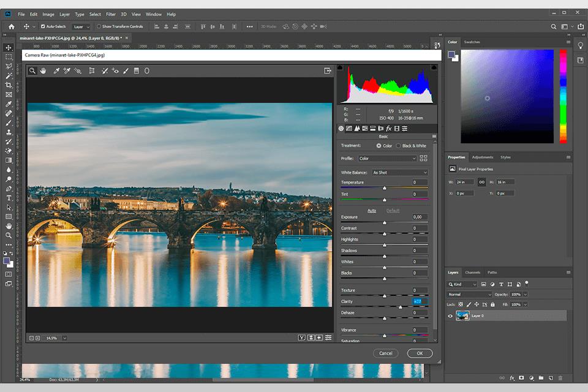Open the Profile dropdown set to Color
The image size is (588, 392).
[x=387, y=159]
